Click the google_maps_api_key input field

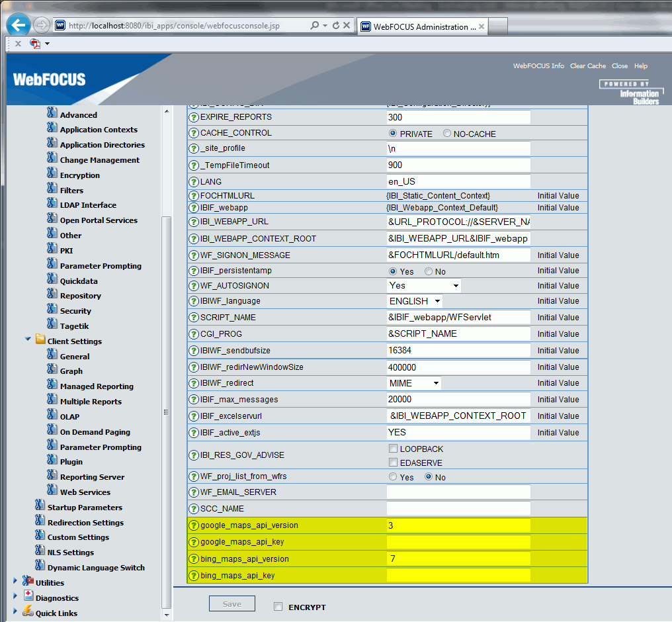(x=458, y=543)
